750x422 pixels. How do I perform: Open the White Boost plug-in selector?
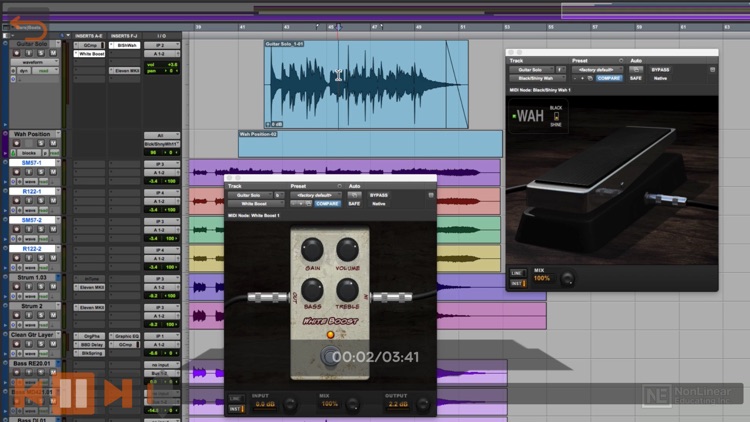click(255, 204)
